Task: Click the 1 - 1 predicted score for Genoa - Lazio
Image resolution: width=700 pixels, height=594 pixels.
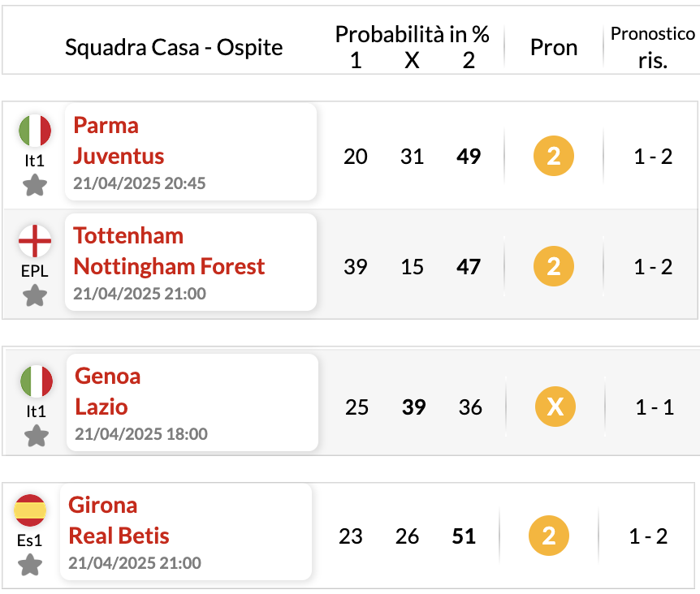Action: pos(655,407)
